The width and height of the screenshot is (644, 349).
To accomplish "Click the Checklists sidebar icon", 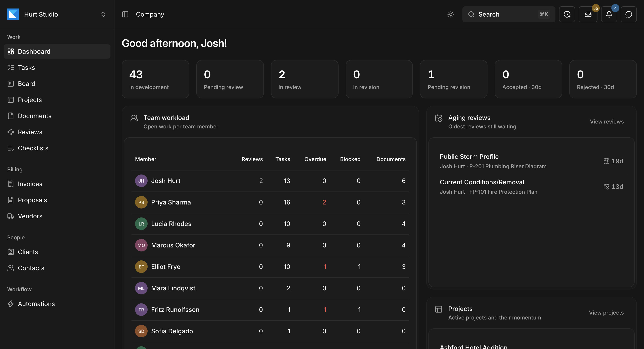I will (11, 148).
